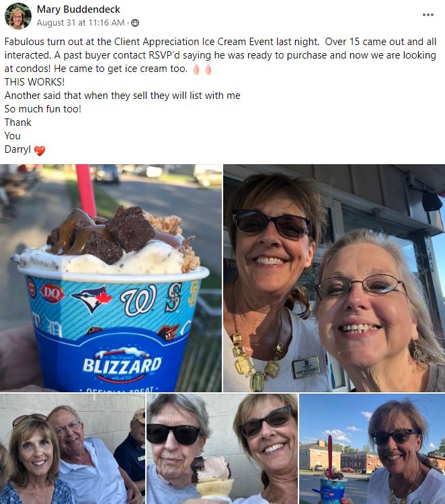Open the August 31 at 11:16 AM timestamp

pos(80,23)
